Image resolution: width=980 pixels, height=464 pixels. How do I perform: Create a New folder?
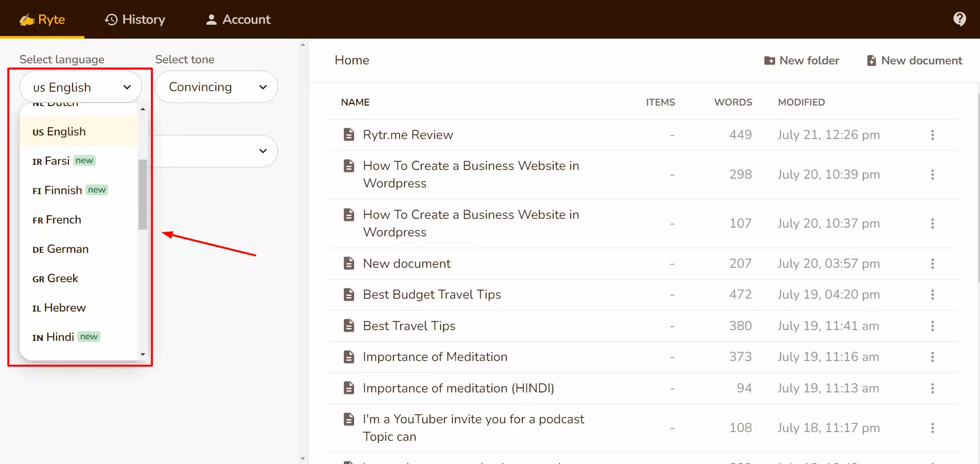tap(801, 61)
